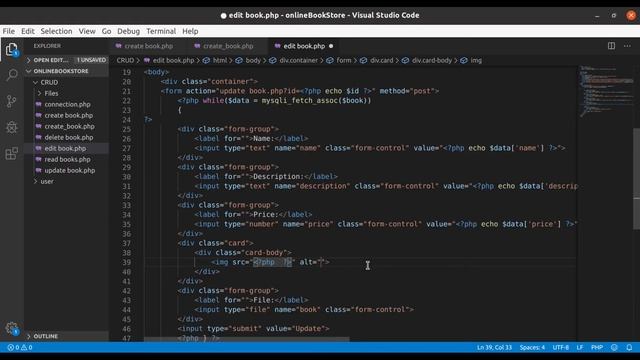Open the Edit menu
Image resolution: width=640 pixels, height=360 pixels.
pos(28,31)
